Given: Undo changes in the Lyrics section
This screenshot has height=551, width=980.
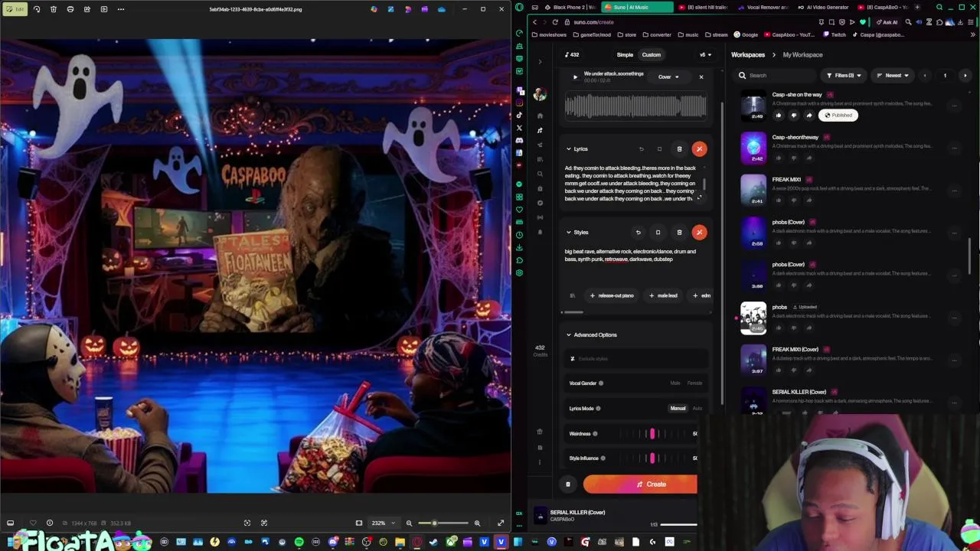Looking at the screenshot, I should tap(642, 149).
